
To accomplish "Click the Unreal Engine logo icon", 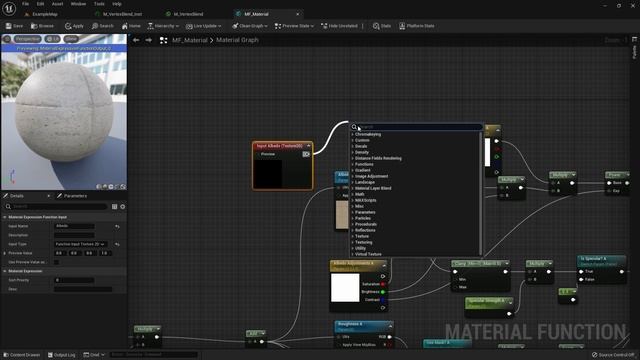I will coord(9,8).
